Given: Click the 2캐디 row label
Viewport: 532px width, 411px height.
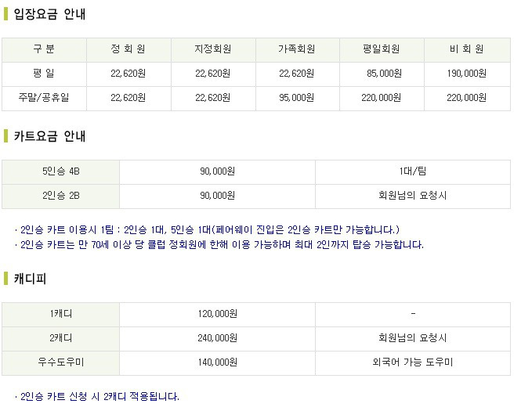Looking at the screenshot, I should 61,338.
